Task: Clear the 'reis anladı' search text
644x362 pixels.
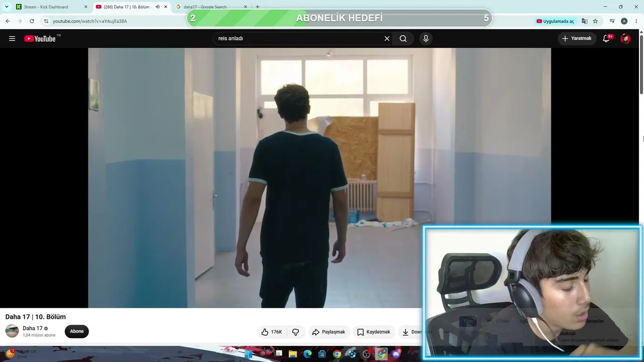Action: click(x=387, y=39)
